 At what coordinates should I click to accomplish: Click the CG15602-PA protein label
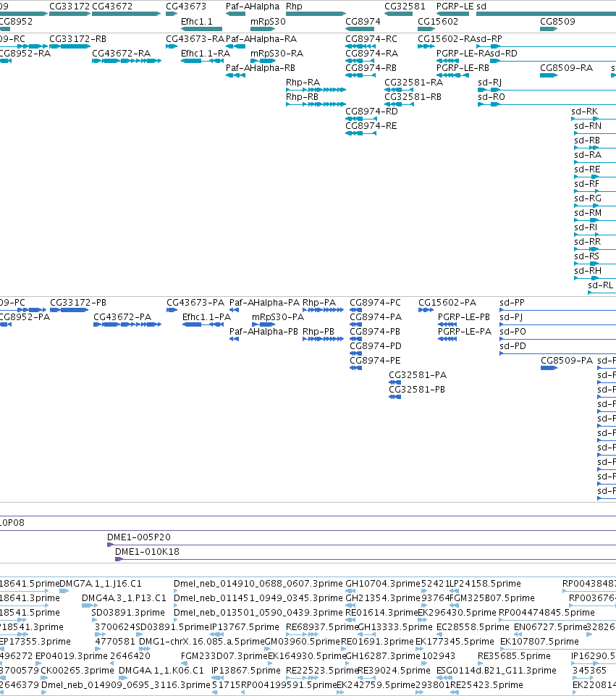[x=447, y=303]
